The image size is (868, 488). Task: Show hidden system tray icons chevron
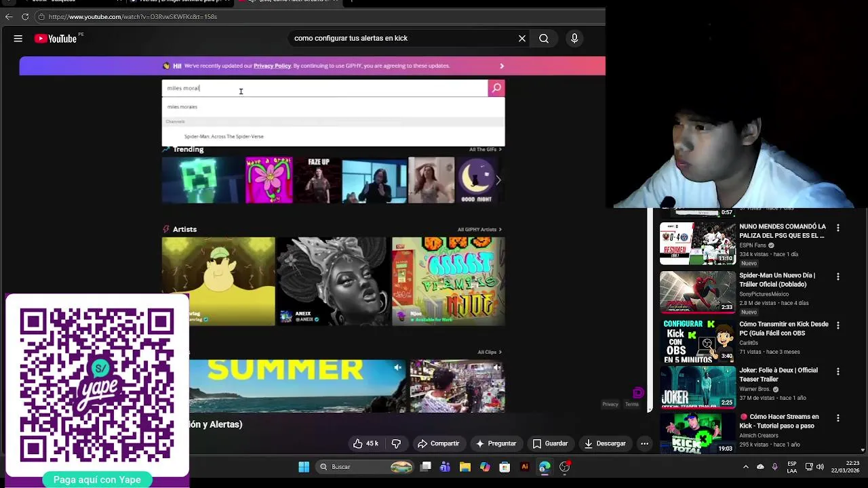[x=746, y=467]
